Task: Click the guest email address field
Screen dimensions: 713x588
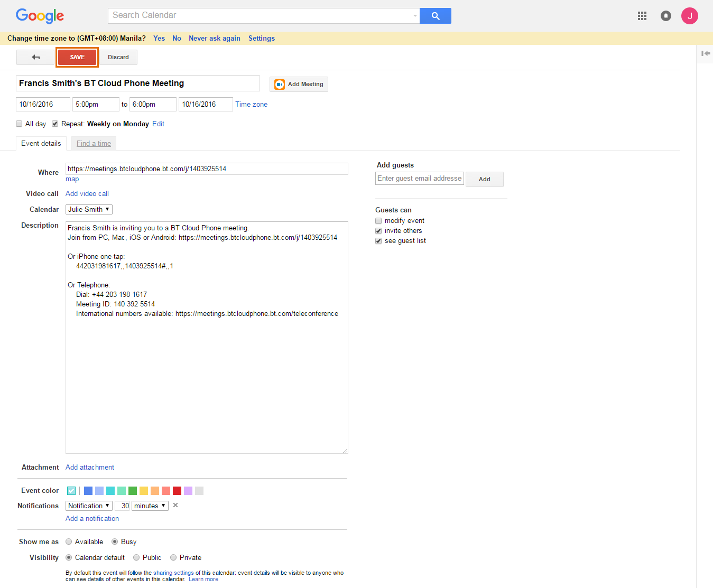Action: coord(420,179)
